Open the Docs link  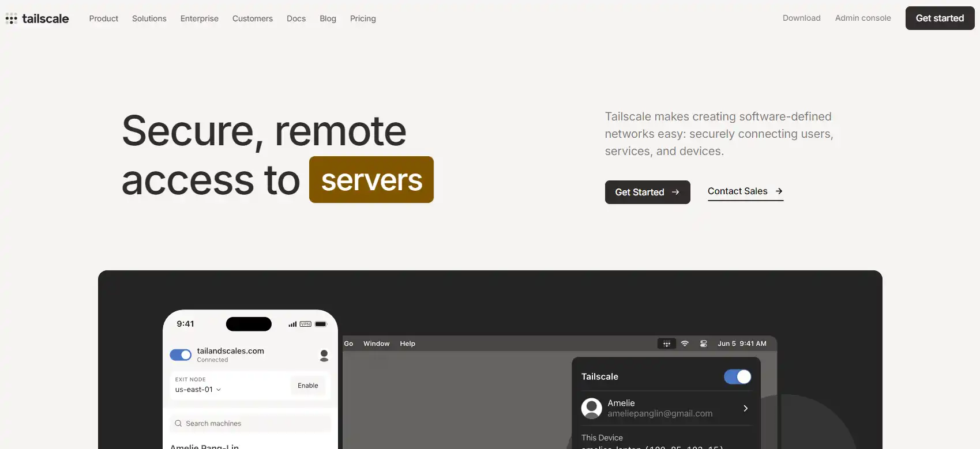[x=296, y=18]
